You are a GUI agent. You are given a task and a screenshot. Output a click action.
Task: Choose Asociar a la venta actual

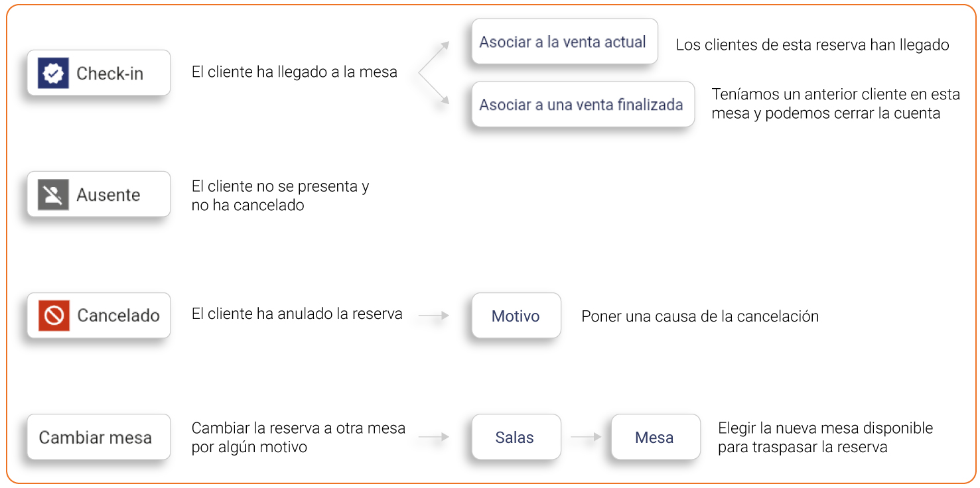[564, 42]
